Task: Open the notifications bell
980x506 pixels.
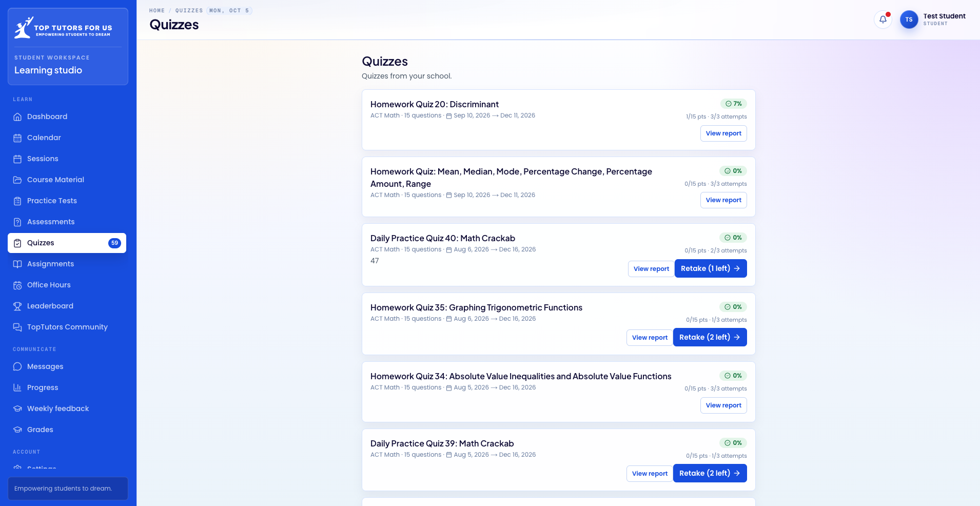Action: pos(883,20)
